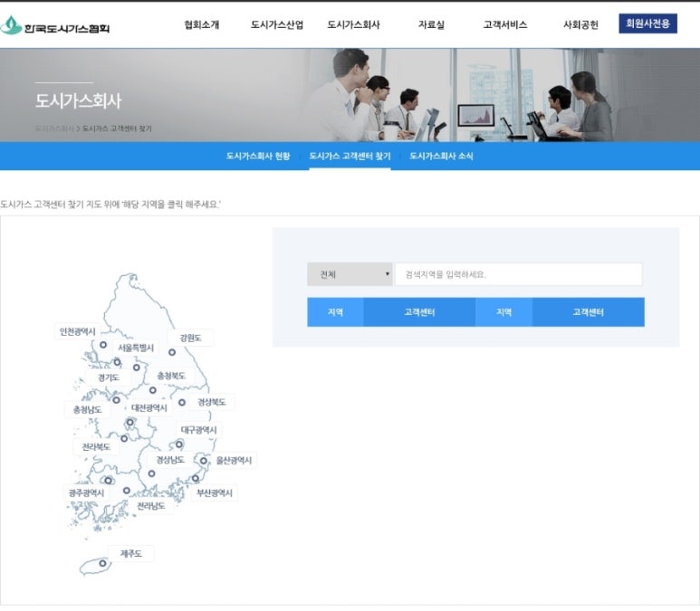Click the map marker dot for 충청남도
This screenshot has width=700, height=611.
(x=117, y=400)
